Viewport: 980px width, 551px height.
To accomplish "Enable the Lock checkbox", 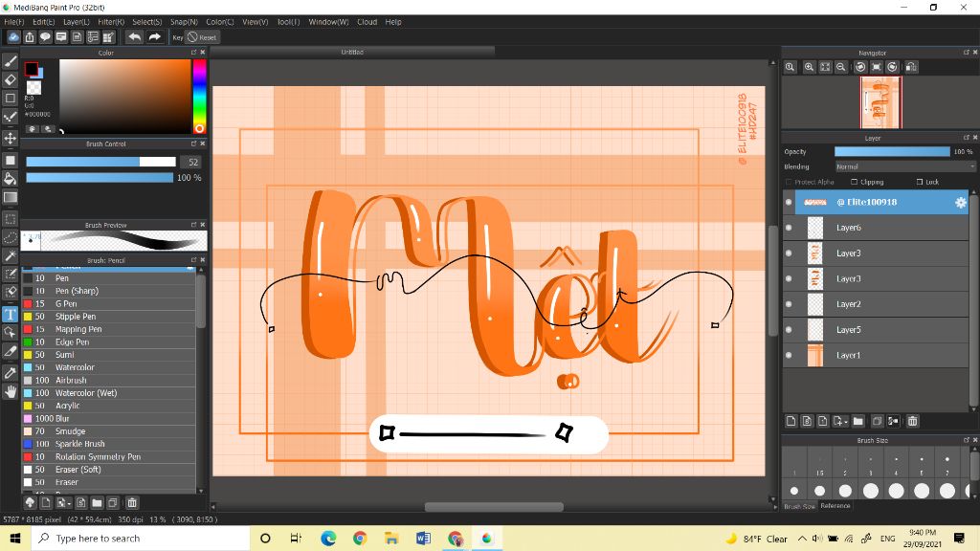I will pyautogui.click(x=920, y=182).
